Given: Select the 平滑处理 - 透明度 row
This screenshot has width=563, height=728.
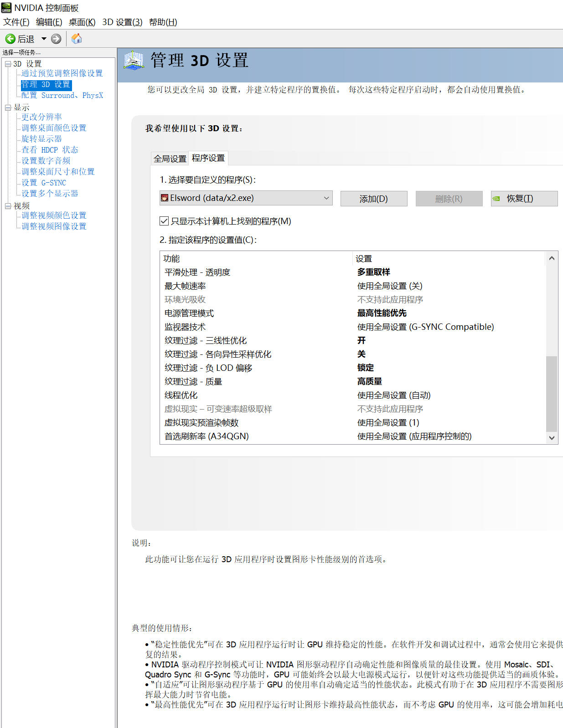Looking at the screenshot, I should 353,272.
